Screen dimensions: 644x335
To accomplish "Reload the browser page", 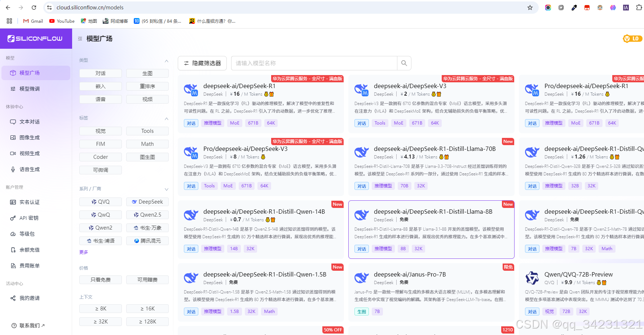I will [34, 8].
